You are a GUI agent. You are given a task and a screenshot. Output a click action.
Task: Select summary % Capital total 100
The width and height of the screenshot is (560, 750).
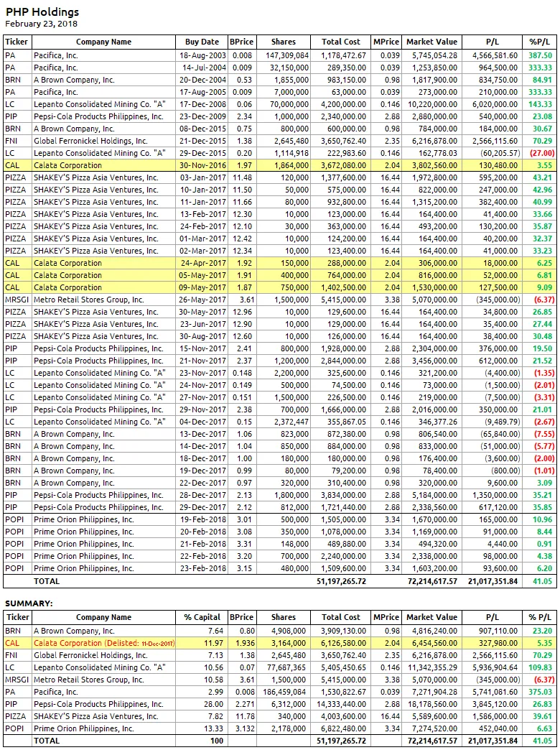point(215,741)
